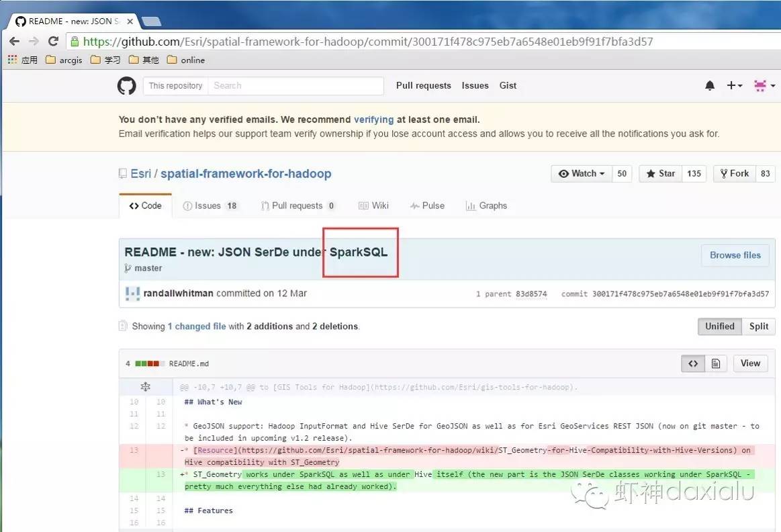Open the Pulse tab

pos(427,206)
